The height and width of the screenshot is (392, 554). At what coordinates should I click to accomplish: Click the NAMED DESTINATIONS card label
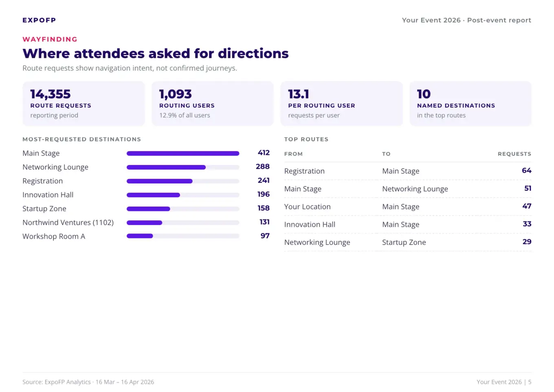[x=456, y=106]
